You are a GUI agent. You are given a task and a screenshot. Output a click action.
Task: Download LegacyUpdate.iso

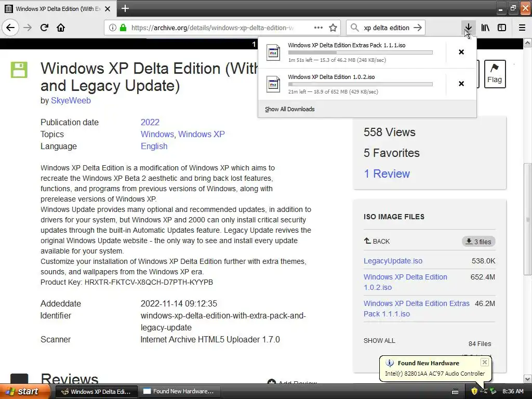(393, 261)
